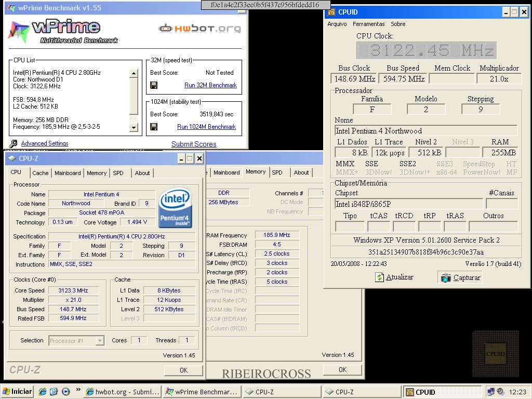Switch to the Mainboard tab in front CPU-Z
Screen dimensions: 532x399
68,173
